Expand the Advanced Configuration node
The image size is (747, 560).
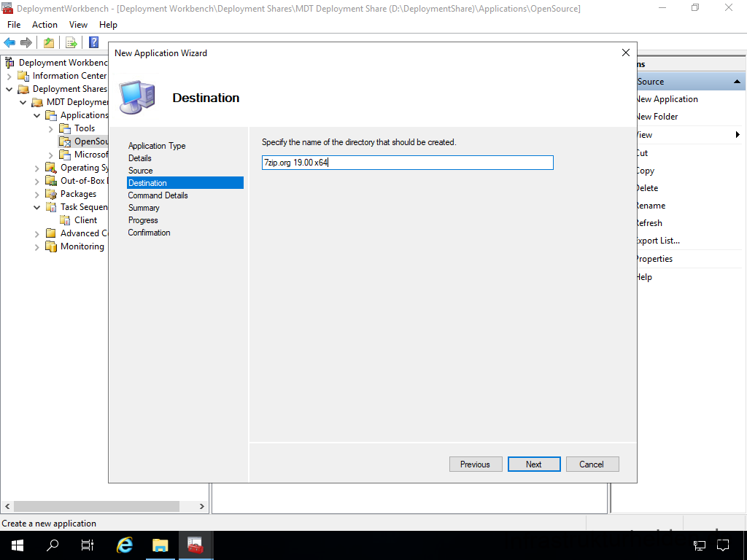tap(36, 233)
